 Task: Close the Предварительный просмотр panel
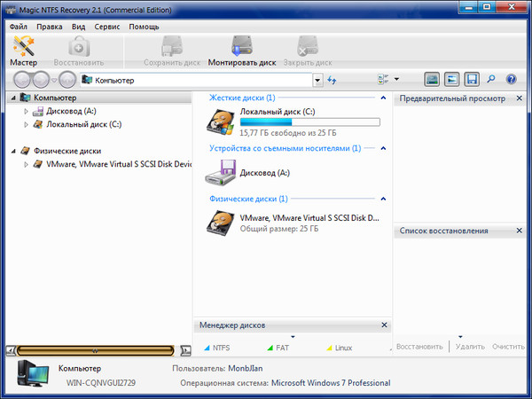(x=522, y=98)
